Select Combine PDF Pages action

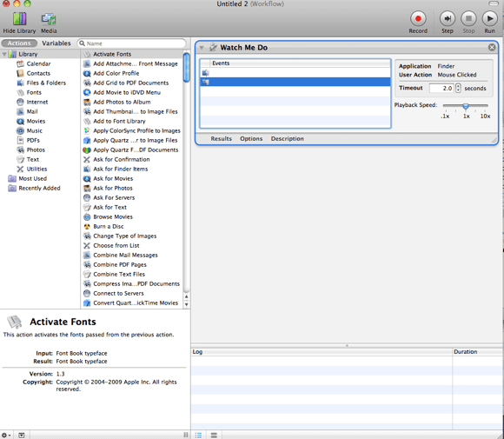[x=132, y=264]
